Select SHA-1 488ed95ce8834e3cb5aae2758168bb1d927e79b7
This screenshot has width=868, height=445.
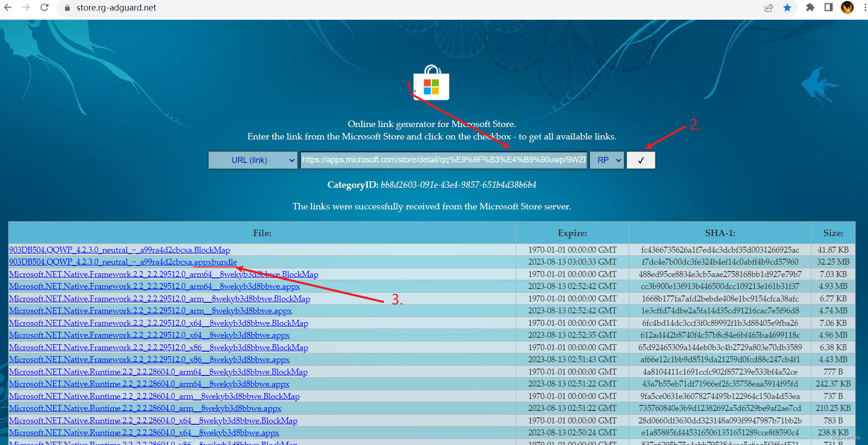tap(720, 274)
